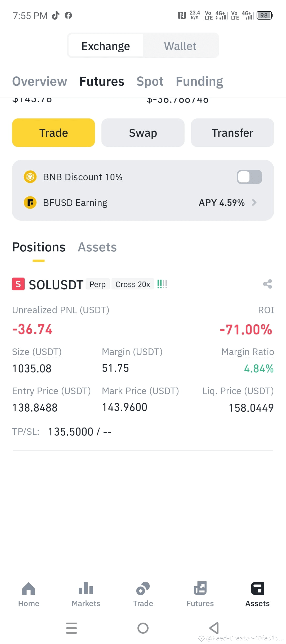The width and height of the screenshot is (286, 644).
Task: Open the TP/SL 135.5000 setting
Action: point(79,432)
